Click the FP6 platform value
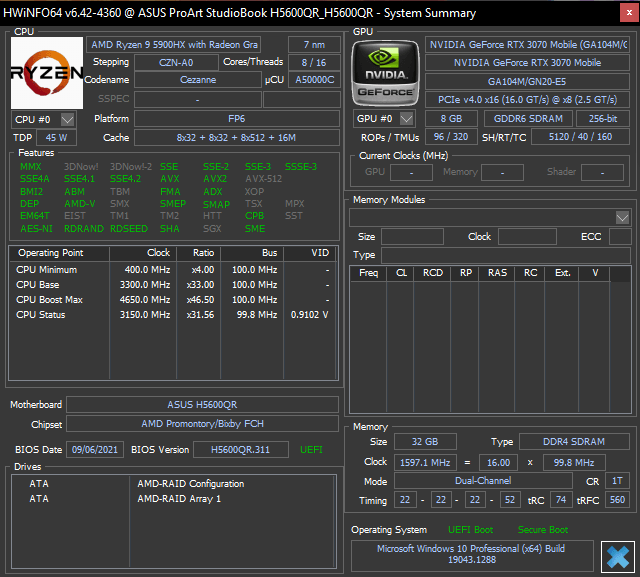640x577 pixels. tap(237, 119)
